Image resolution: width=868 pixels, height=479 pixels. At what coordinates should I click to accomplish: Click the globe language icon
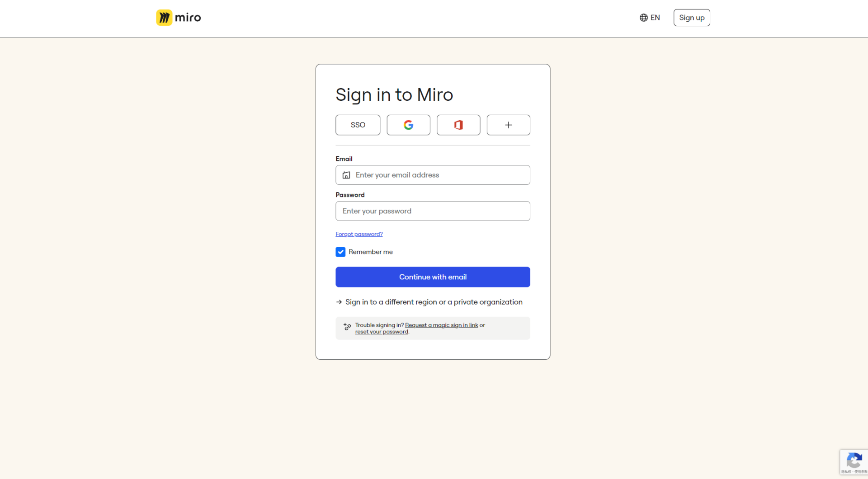[644, 17]
